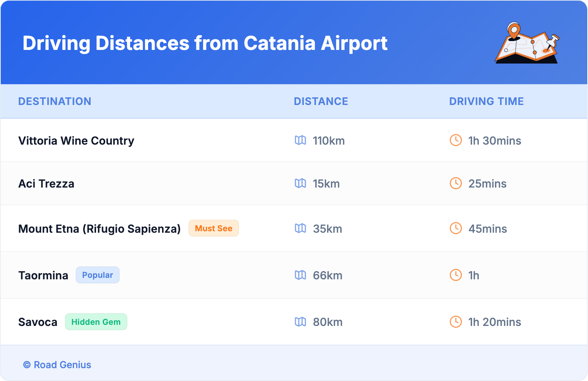The height and width of the screenshot is (381, 588).
Task: Click clock icon beside 1h 30mins
Action: [x=456, y=140]
